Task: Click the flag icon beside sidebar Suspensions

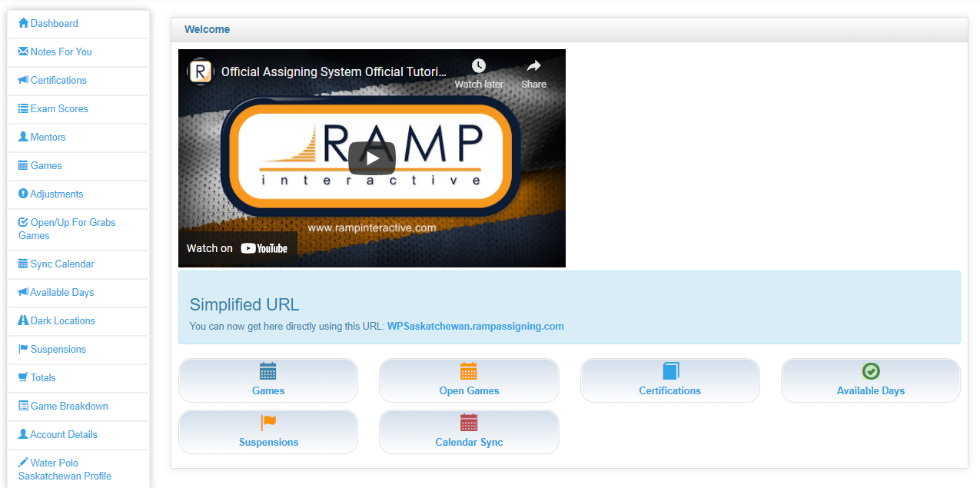Action: tap(23, 349)
